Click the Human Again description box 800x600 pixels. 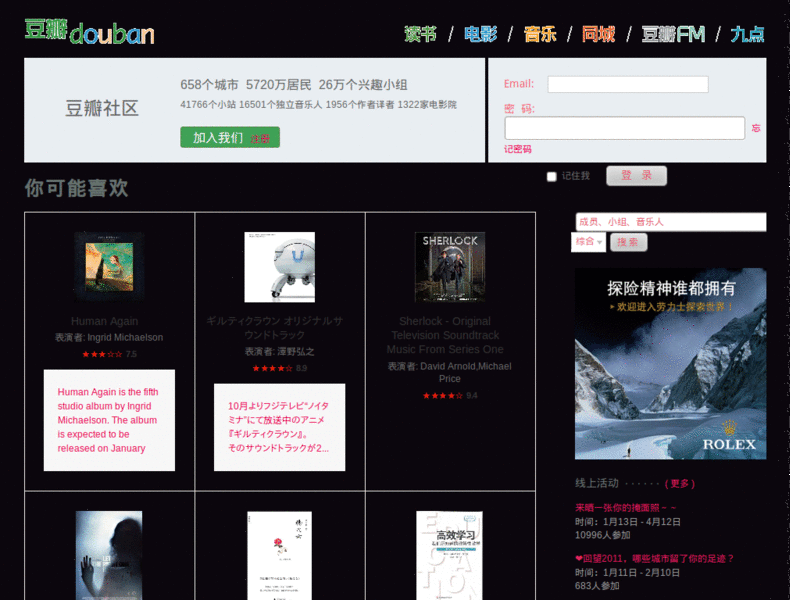click(109, 420)
